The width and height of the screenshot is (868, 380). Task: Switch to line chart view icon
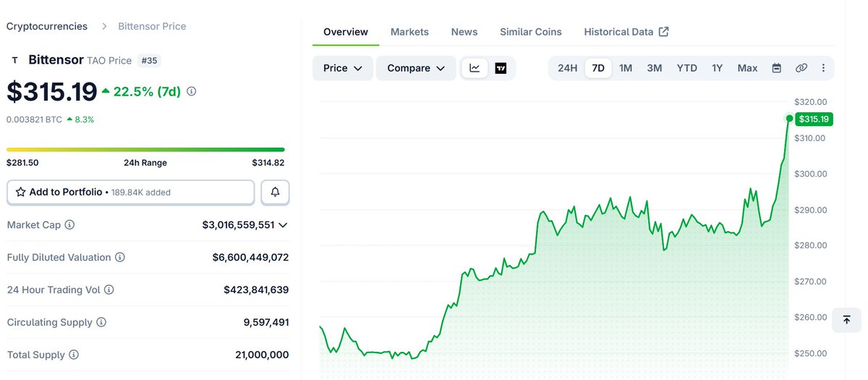coord(475,68)
